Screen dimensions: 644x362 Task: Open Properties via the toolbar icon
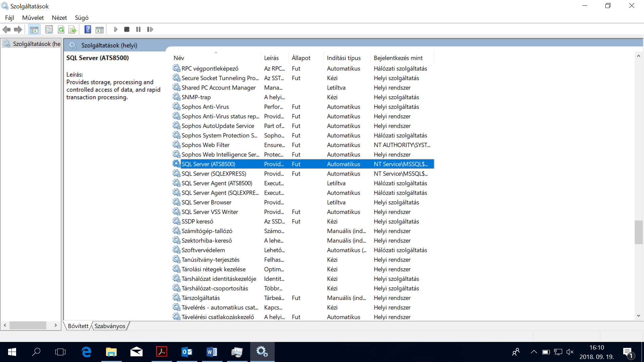(49, 29)
